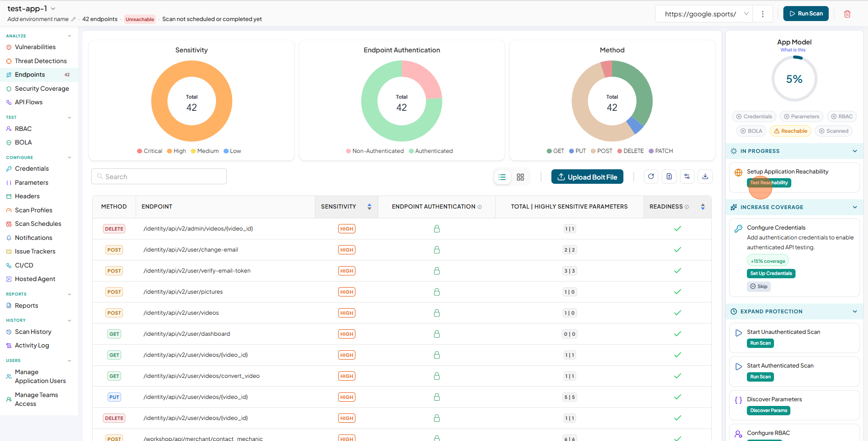Open the filter settings icon button
This screenshot has width=868, height=441.
click(x=687, y=176)
